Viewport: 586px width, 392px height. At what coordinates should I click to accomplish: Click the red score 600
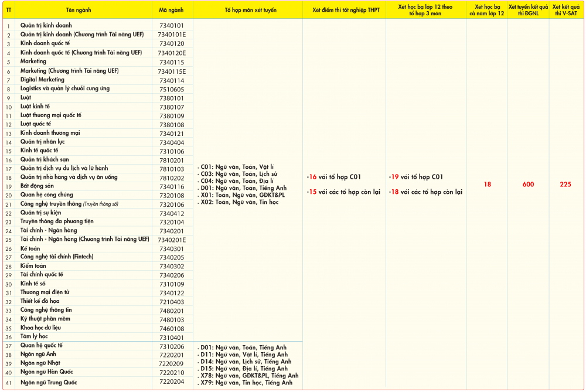[528, 184]
